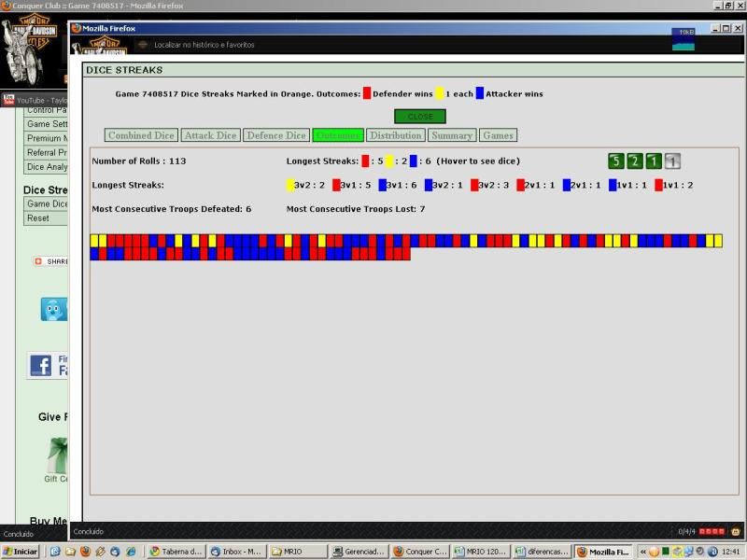Click the YouTube tab icon
The width and height of the screenshot is (747, 560).
[8, 100]
